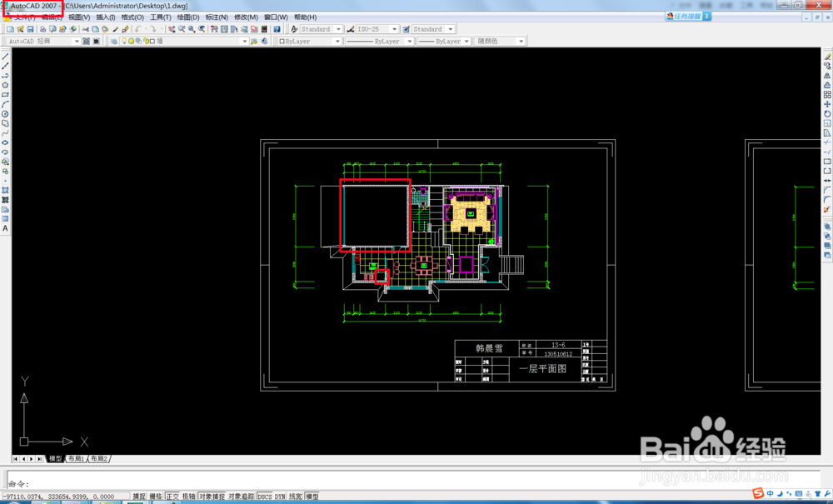This screenshot has height=504, width=833.
Task: Click the Cut (scissors) icon
Action: click(x=86, y=29)
